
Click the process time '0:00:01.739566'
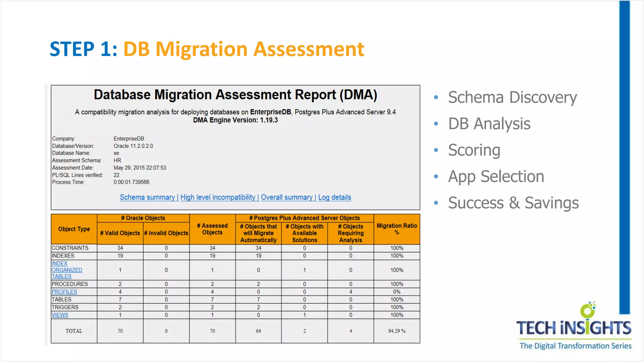131,182
